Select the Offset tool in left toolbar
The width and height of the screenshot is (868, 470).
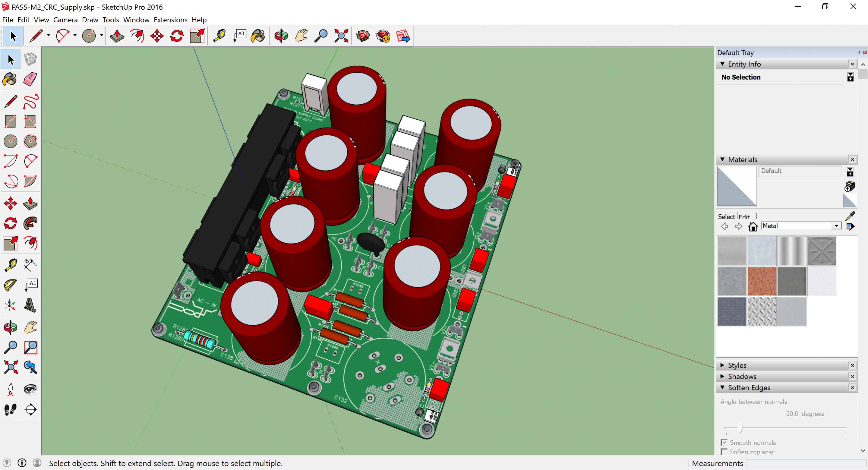coord(30,243)
